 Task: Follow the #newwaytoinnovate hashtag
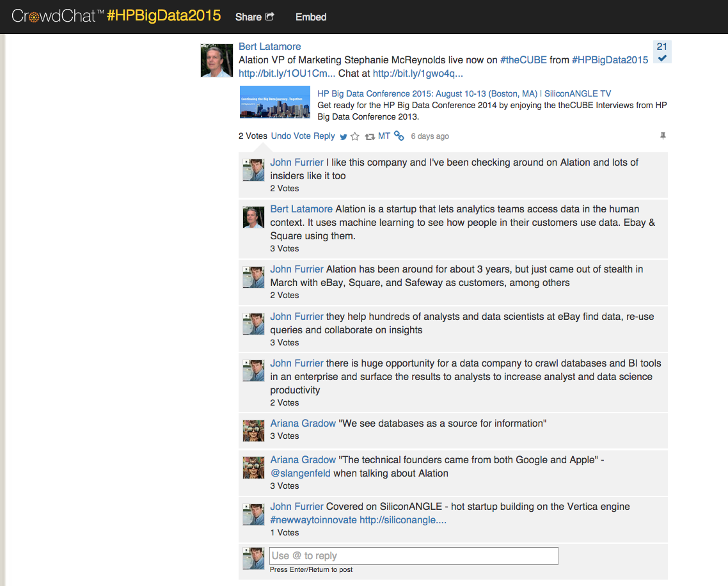pyautogui.click(x=313, y=520)
